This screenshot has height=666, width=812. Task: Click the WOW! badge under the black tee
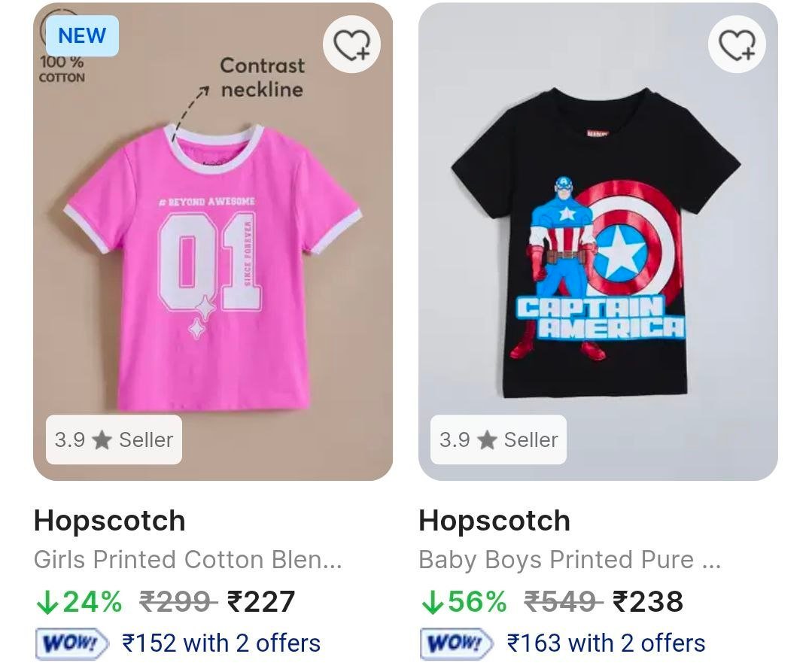(x=455, y=643)
